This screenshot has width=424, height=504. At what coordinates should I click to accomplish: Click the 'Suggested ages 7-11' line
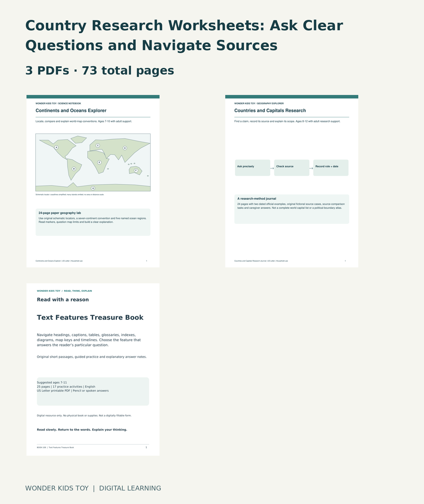[x=52, y=382]
